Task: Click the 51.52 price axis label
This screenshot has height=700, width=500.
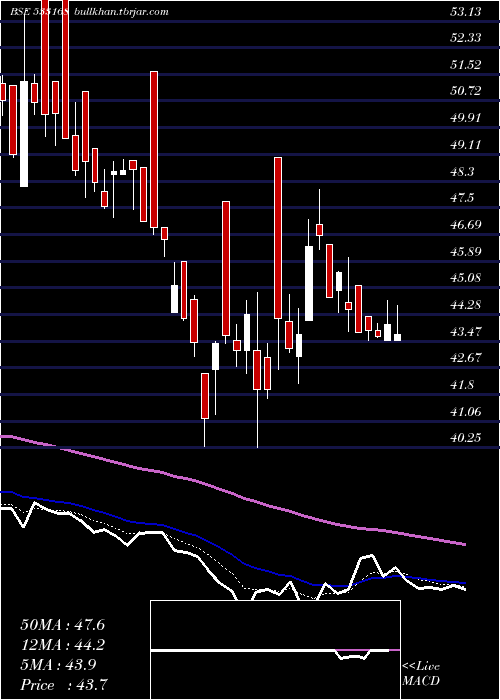Action: 466,64
